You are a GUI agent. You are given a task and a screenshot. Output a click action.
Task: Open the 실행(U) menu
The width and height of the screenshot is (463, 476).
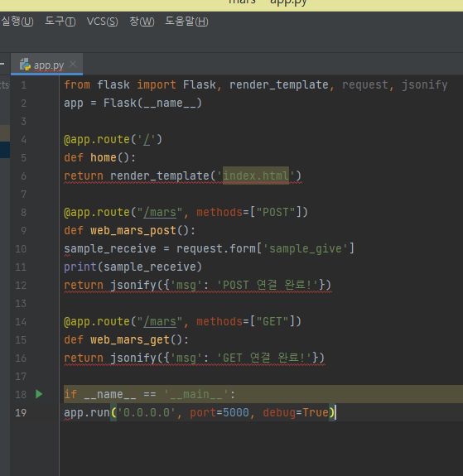[17, 22]
